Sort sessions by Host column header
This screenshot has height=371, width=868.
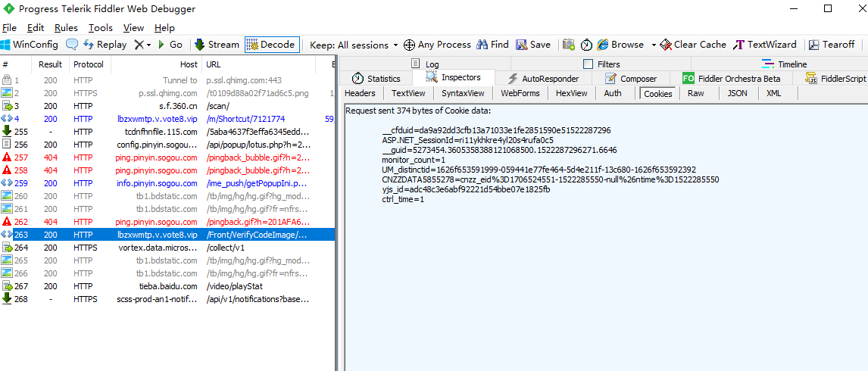tap(157, 64)
